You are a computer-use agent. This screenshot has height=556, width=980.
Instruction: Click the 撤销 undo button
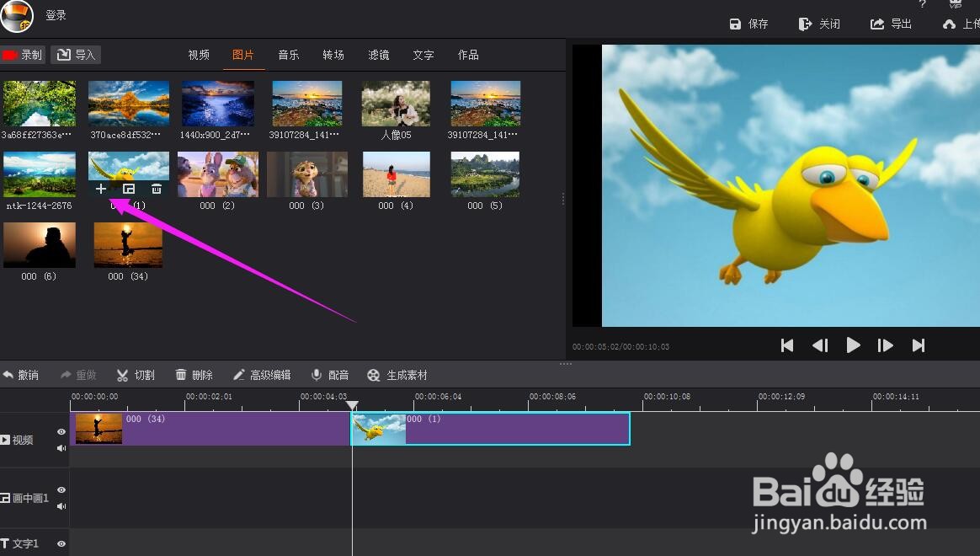point(20,375)
